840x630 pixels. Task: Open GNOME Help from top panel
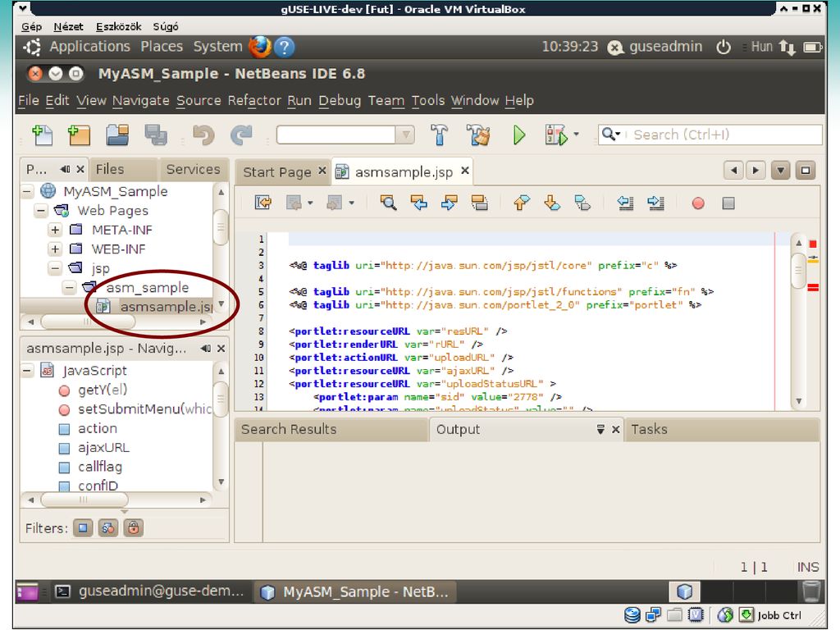point(285,47)
